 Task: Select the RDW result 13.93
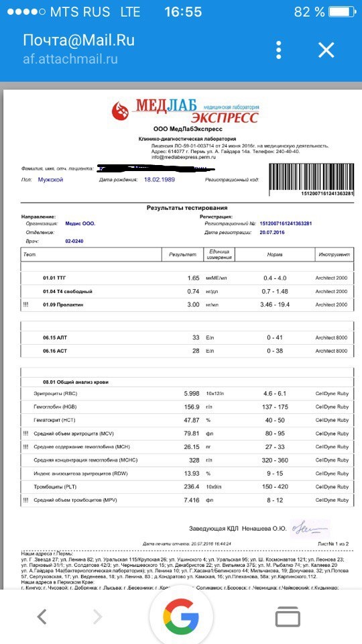coord(192,474)
